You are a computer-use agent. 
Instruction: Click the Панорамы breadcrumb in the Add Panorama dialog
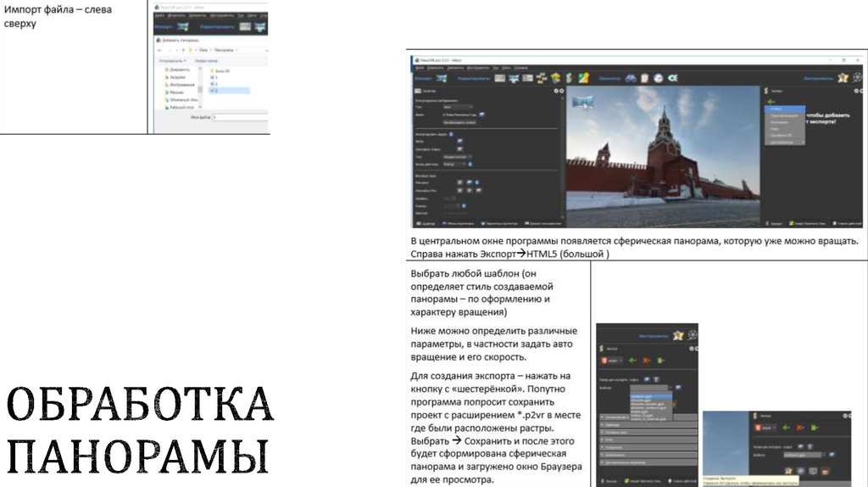(x=224, y=50)
